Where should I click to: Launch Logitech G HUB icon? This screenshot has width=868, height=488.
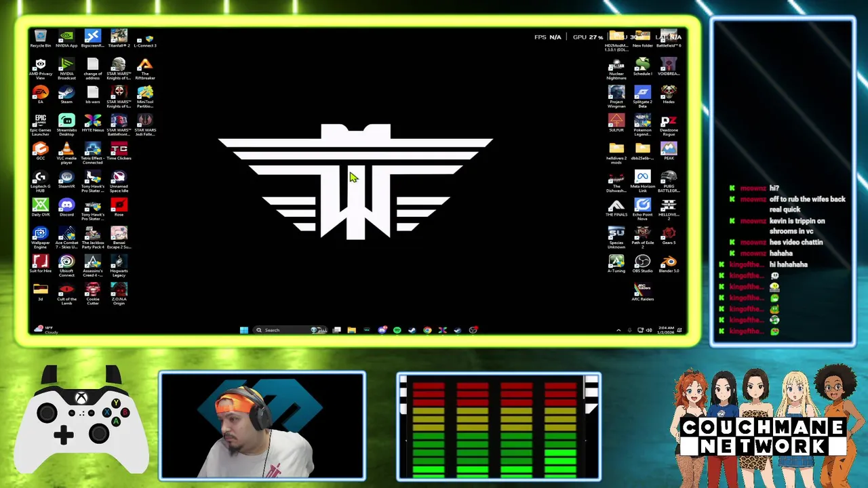[x=41, y=182]
